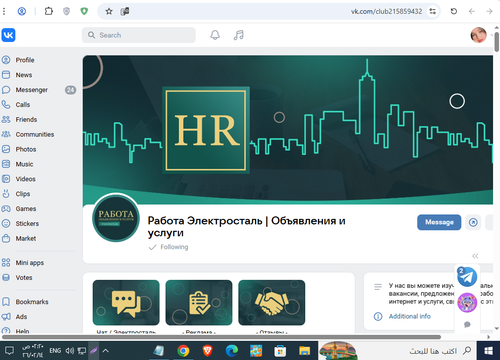The height and width of the screenshot is (360, 500).
Task: Switch ENG input language indicator
Action: (x=55, y=351)
